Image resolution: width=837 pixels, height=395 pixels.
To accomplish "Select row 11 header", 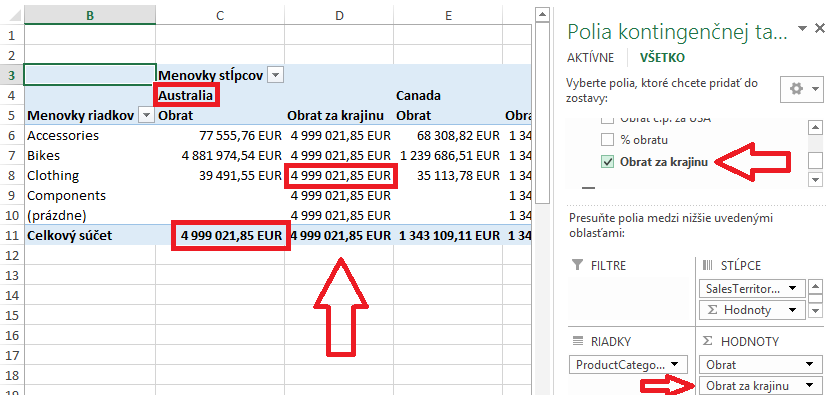I will (x=12, y=235).
